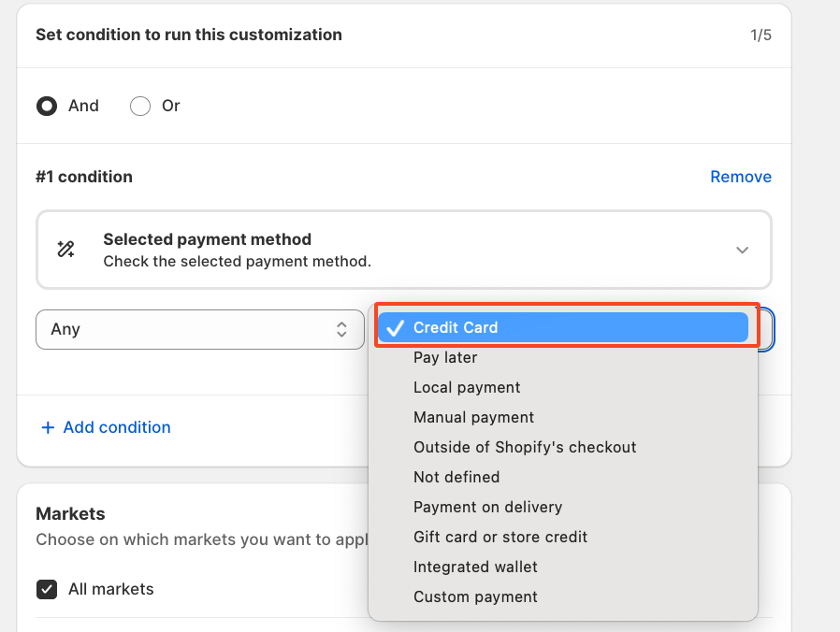Uncheck the All markets checkbox
The image size is (840, 632).
pos(46,590)
